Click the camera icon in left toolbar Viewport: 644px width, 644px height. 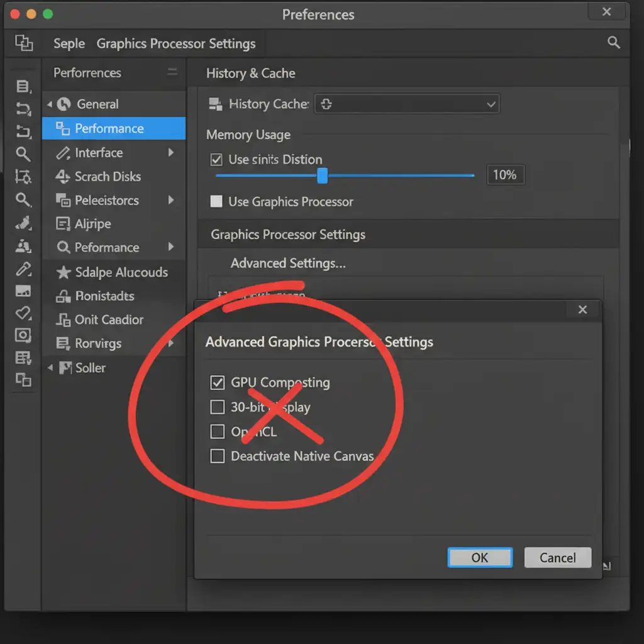(x=23, y=335)
